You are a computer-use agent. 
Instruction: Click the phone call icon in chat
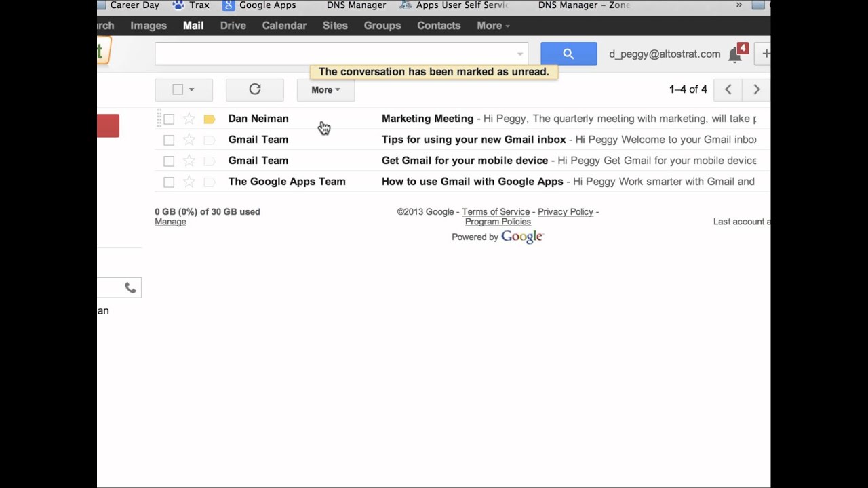click(x=130, y=288)
